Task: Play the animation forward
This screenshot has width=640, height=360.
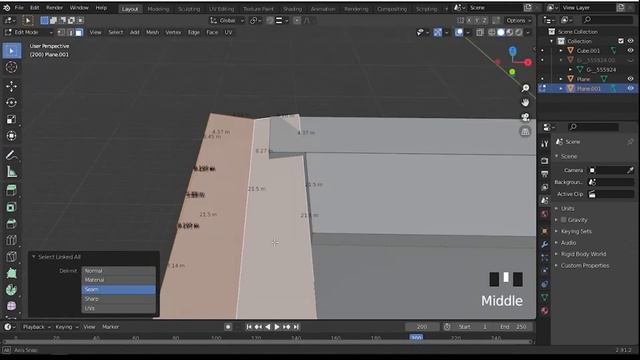Action: point(277,327)
